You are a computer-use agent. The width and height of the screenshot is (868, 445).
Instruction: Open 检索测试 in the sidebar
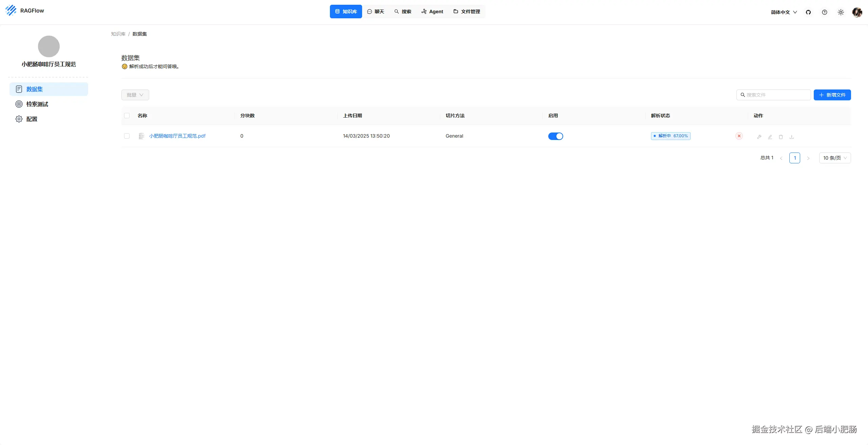(37, 104)
